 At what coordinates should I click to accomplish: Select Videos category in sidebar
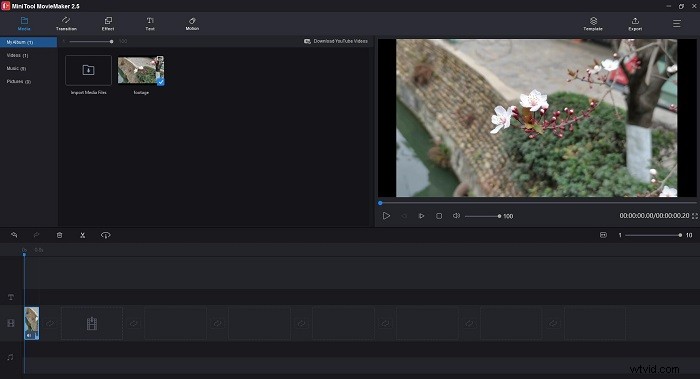(17, 55)
